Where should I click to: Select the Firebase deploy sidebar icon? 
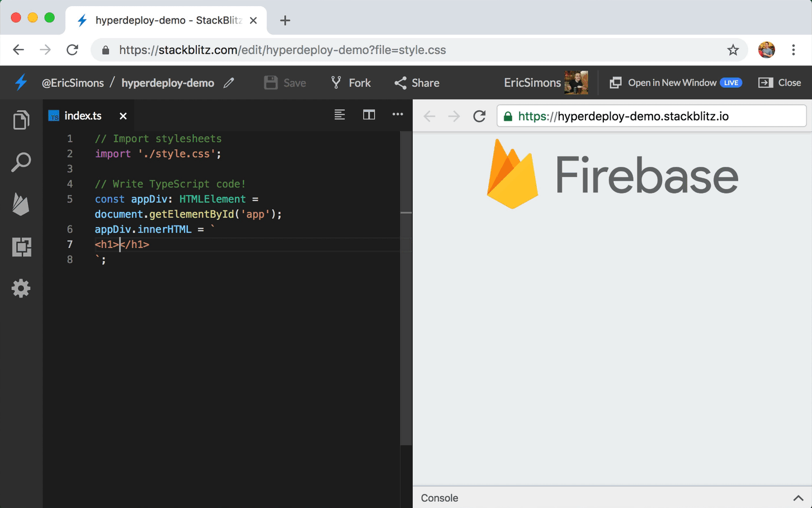(x=21, y=204)
